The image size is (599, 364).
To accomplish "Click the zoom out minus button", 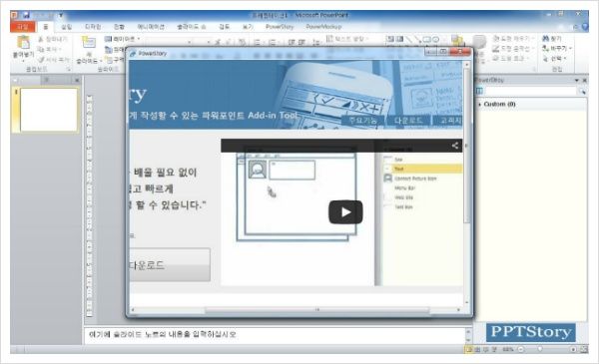I will point(521,349).
